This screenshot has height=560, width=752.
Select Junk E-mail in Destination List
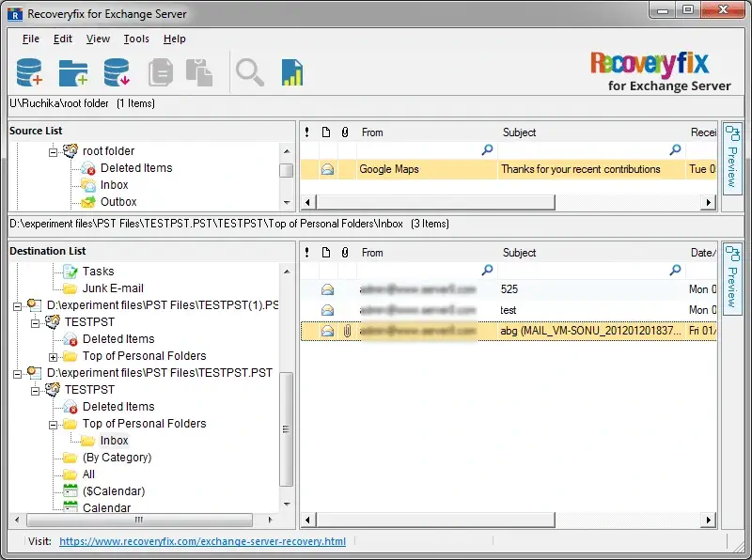(113, 288)
